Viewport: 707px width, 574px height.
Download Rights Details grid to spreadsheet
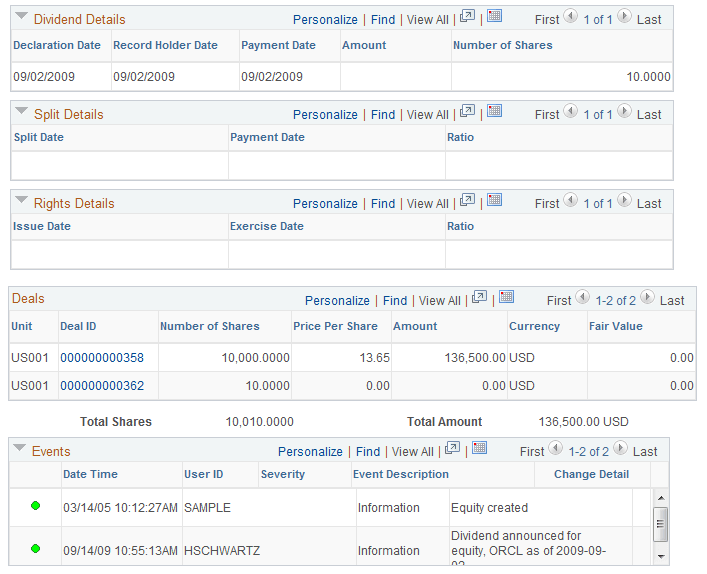pos(495,200)
